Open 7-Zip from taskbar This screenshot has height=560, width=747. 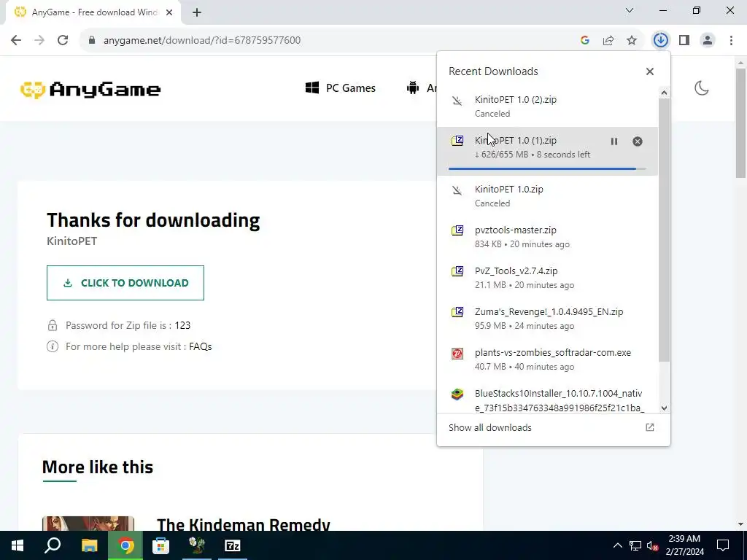point(233,545)
